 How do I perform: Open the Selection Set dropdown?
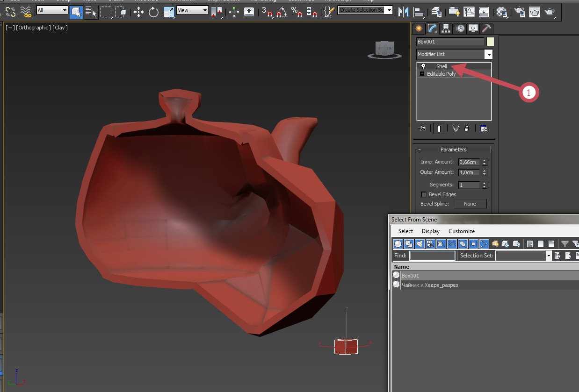(523, 256)
